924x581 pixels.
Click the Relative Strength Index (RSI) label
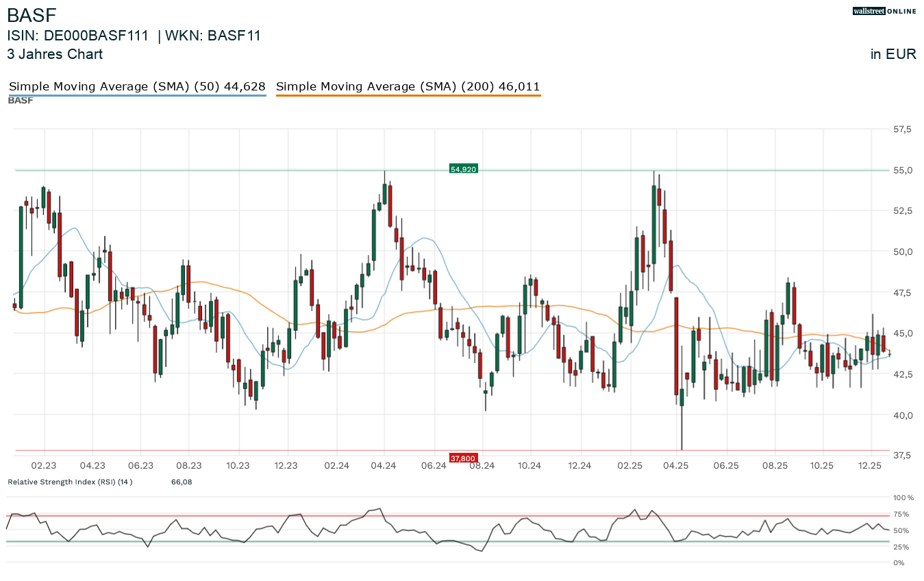tap(70, 482)
